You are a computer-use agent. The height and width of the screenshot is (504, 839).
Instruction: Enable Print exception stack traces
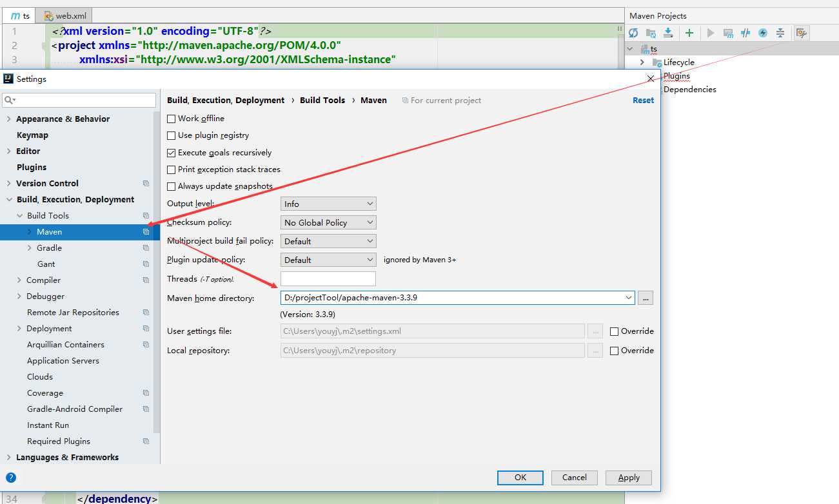172,170
